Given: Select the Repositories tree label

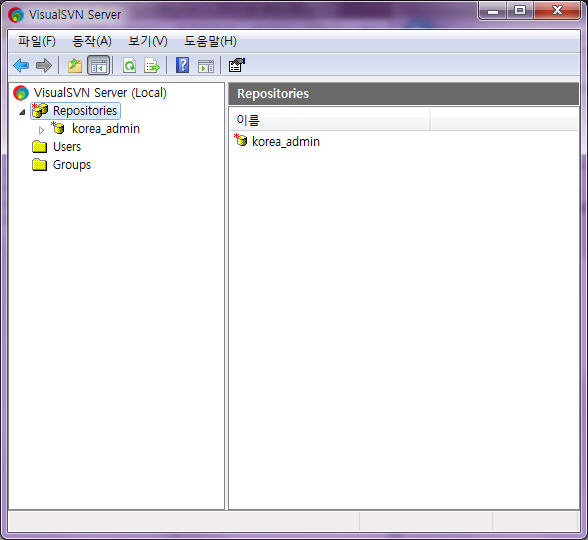Looking at the screenshot, I should (x=85, y=111).
